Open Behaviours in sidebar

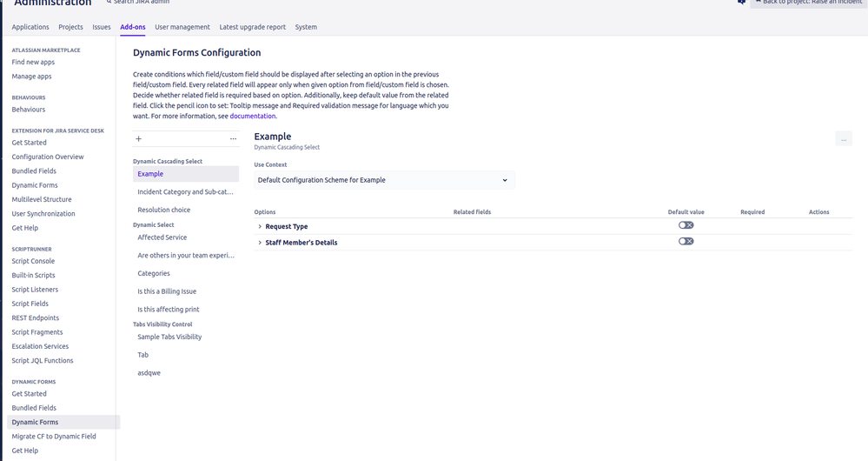tap(28, 109)
